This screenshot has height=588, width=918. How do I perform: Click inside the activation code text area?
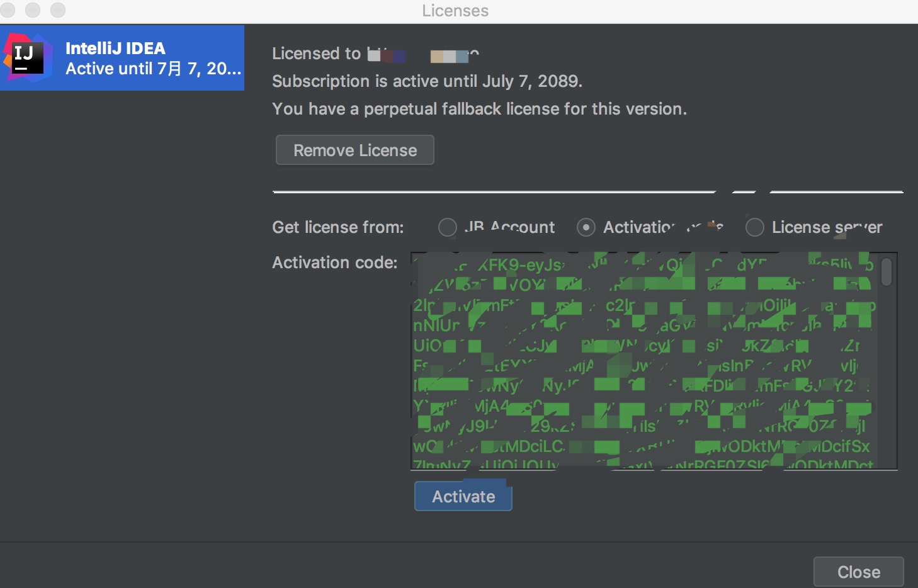coord(642,360)
